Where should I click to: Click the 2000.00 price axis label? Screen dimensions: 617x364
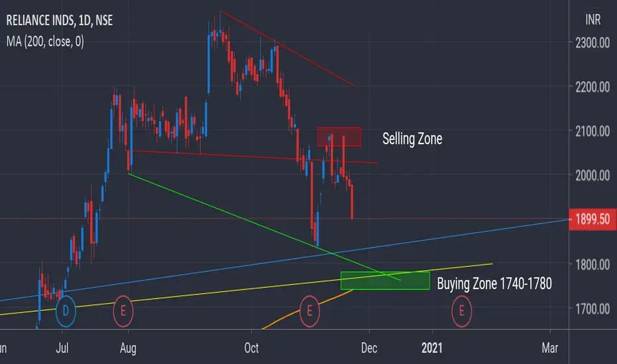coord(593,175)
